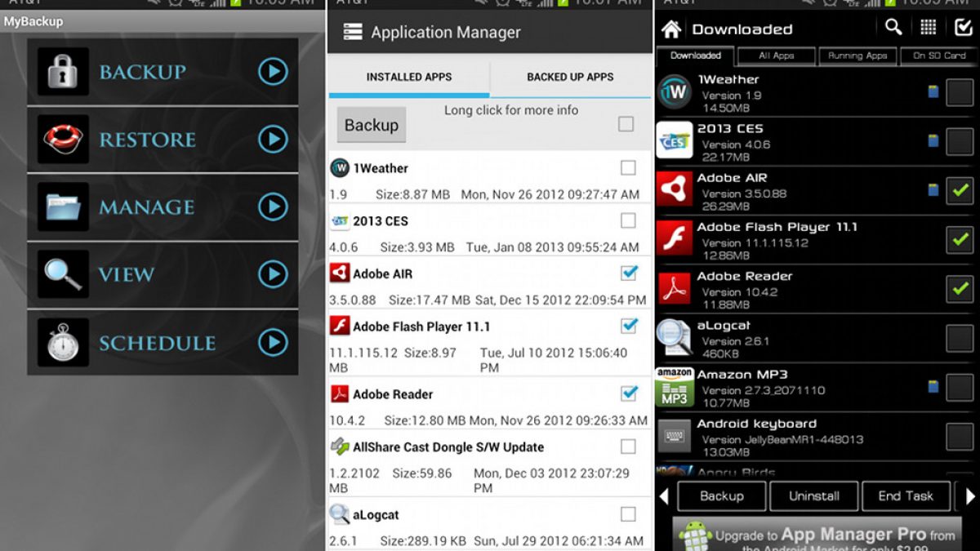Switch to grid view icon
Viewport: 980px width, 551px height.
click(x=929, y=28)
